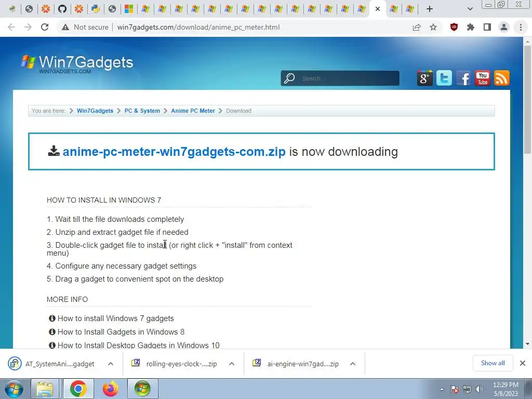Share this page icon

tap(417, 27)
